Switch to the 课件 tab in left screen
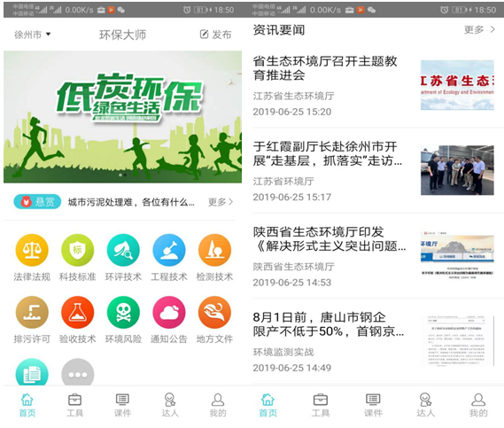The width and height of the screenshot is (504, 428). pyautogui.click(x=122, y=405)
